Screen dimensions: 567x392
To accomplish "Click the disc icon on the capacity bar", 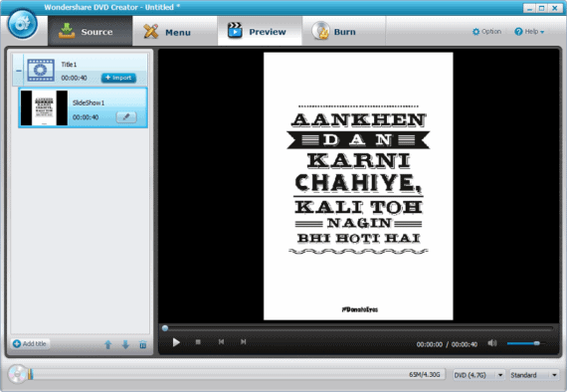I will coord(17,374).
